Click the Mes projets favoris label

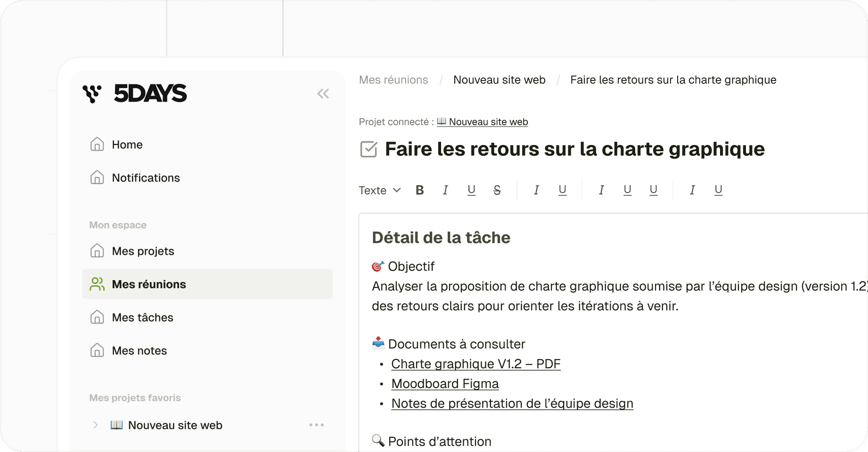(135, 398)
